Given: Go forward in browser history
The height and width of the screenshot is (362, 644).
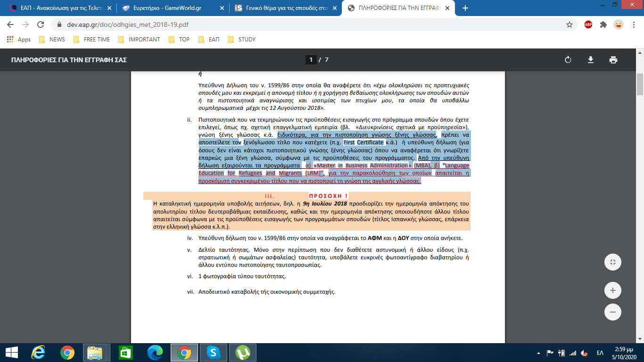Looking at the screenshot, I should click(x=25, y=25).
